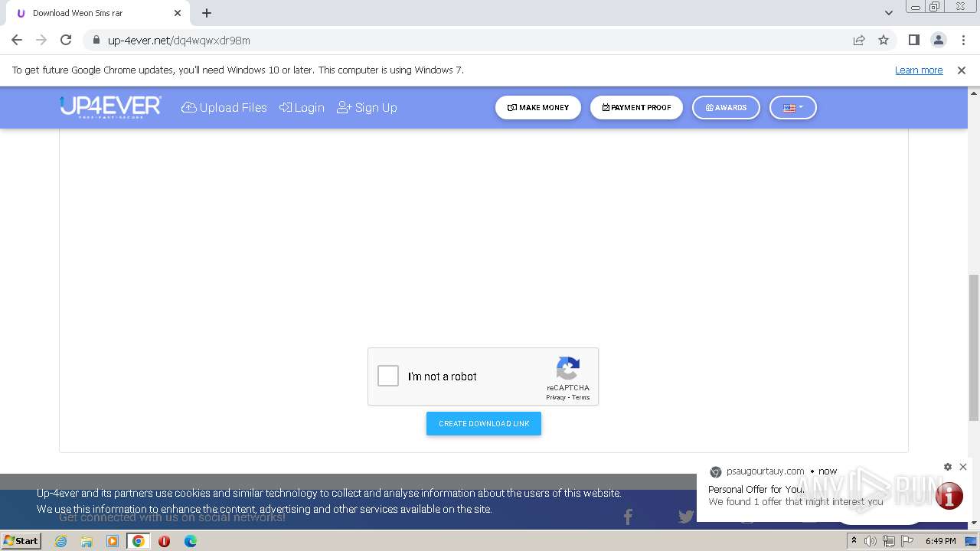980x551 pixels.
Task: Close the Download Weon Sms rar tab
Action: point(178,13)
